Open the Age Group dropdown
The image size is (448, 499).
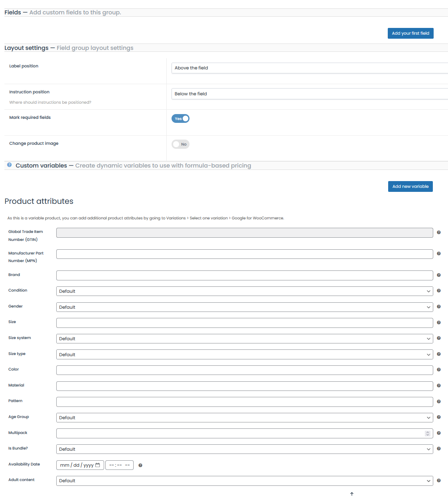click(x=245, y=418)
